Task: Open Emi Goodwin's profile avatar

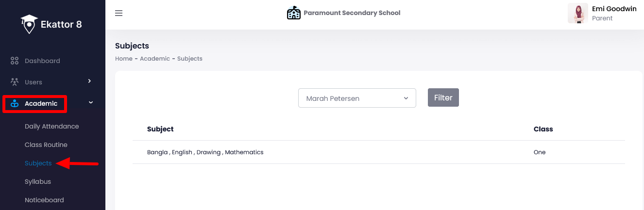Action: pos(578,14)
